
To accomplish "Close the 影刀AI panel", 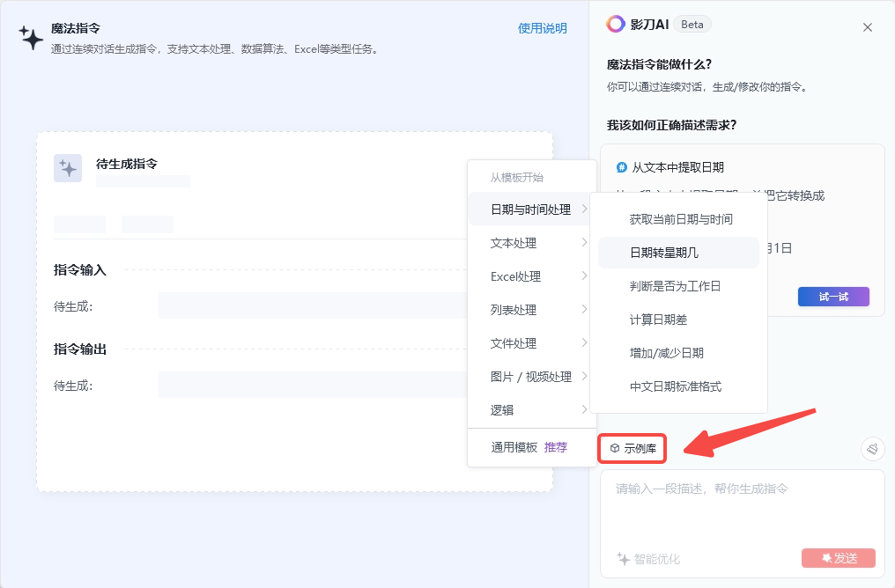I will (x=868, y=27).
